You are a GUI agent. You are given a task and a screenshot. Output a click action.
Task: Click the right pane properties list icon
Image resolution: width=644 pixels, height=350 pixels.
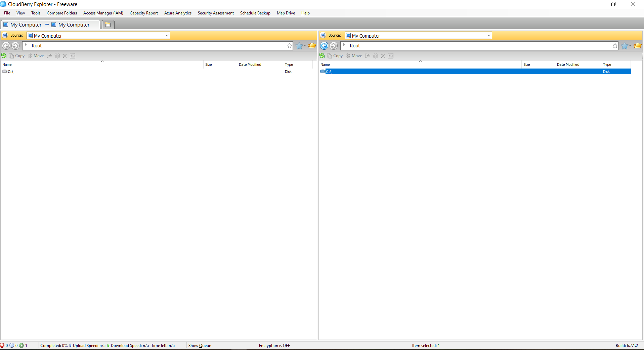click(x=391, y=56)
